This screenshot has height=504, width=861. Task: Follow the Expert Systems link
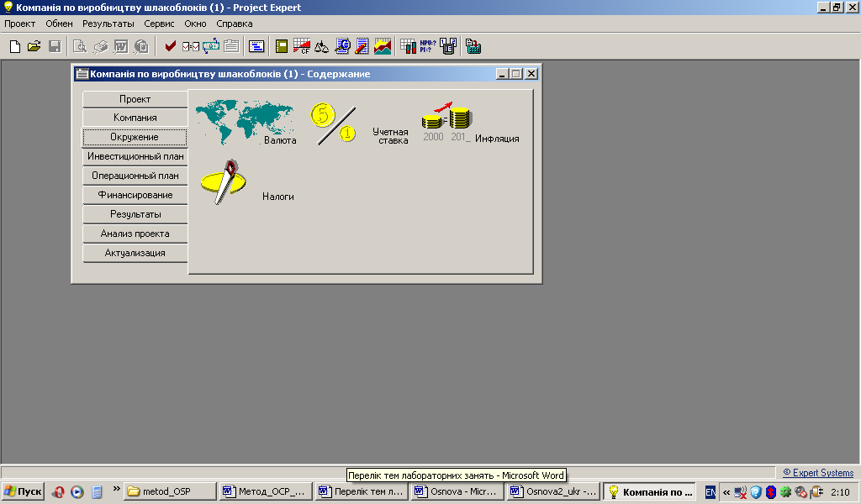pos(818,473)
